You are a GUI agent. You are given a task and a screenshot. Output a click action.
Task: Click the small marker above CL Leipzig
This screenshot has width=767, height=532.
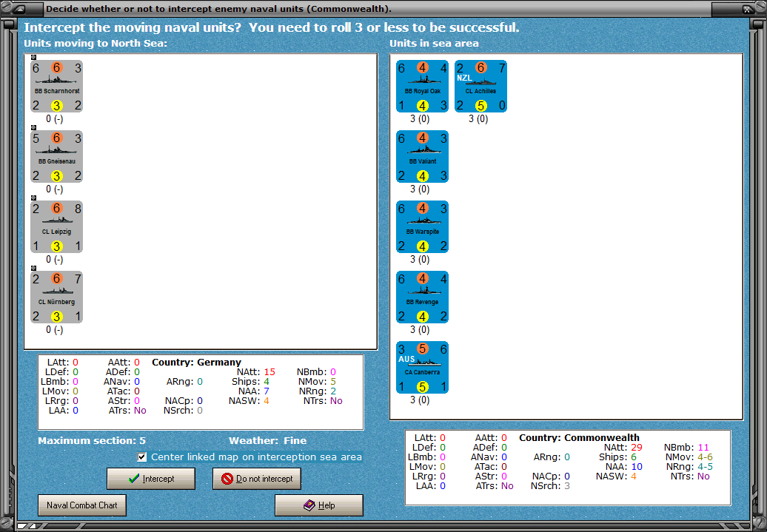point(33,198)
